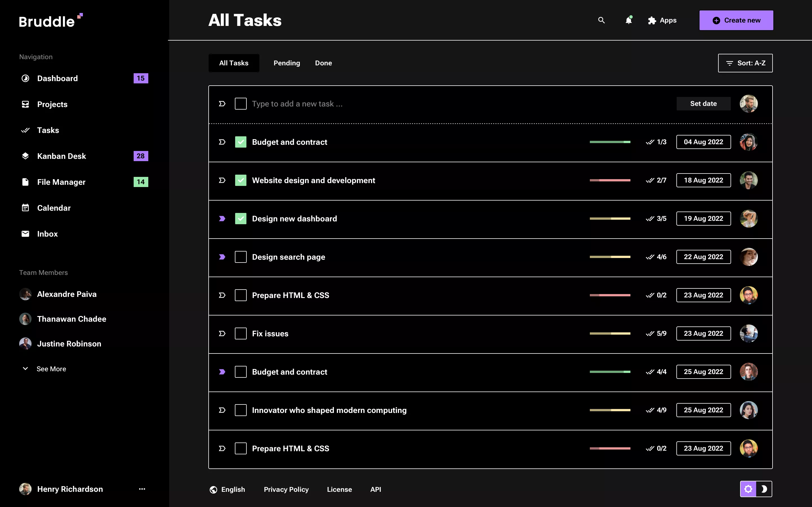Open the File Manager section

pyautogui.click(x=61, y=182)
